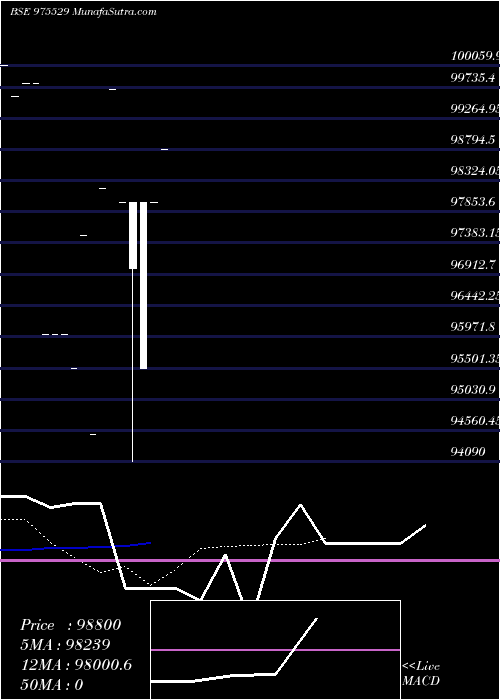Click the Live MACD inset chart
Image resolution: width=500 pixels, height=700 pixels.
point(275,650)
